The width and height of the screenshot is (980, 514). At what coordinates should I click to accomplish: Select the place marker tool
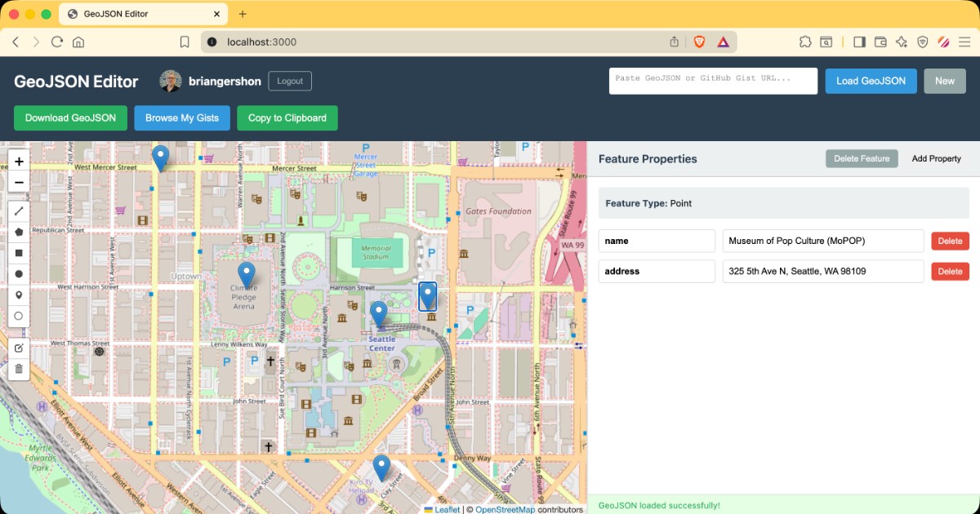(19, 295)
